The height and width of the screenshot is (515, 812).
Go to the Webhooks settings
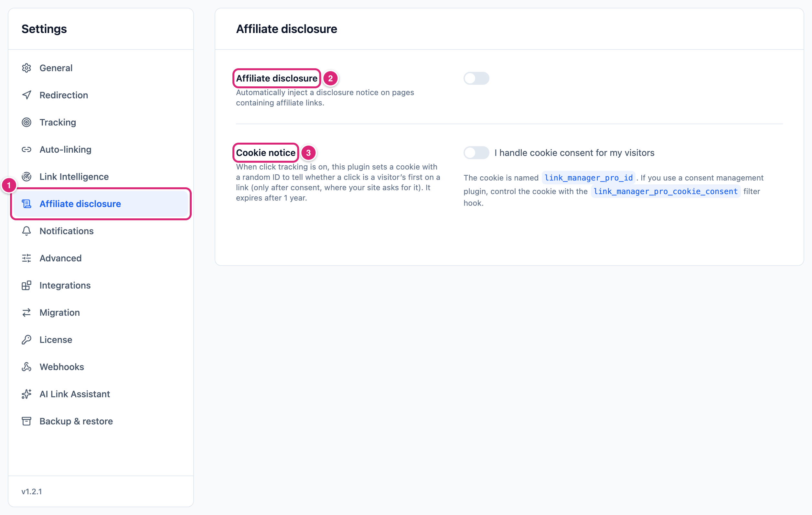(x=101, y=367)
